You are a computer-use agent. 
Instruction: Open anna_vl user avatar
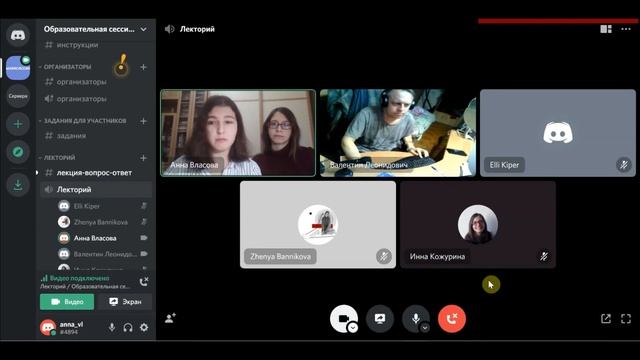(x=48, y=327)
